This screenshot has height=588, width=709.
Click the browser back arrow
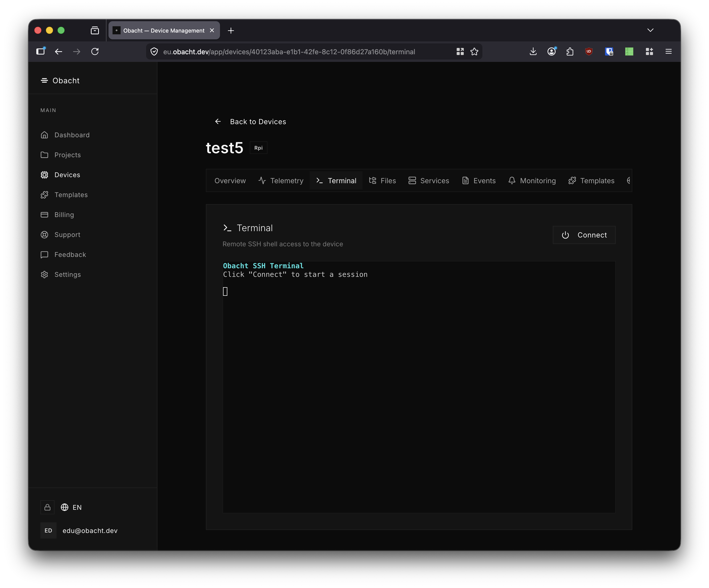point(58,51)
